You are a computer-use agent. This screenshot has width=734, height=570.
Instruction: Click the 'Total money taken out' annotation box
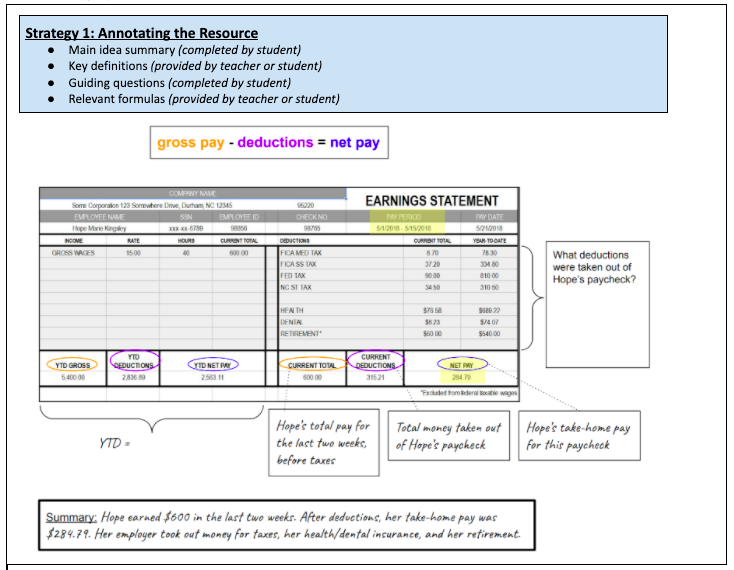tap(451, 436)
